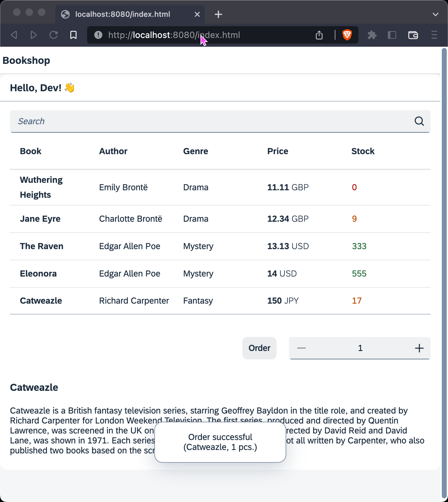Image resolution: width=448 pixels, height=502 pixels.
Task: Click the Order successful toast message
Action: coord(220,442)
